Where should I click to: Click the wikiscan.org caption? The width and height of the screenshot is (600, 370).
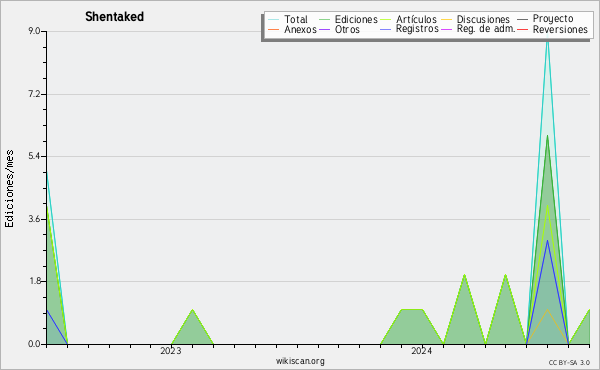(300, 361)
